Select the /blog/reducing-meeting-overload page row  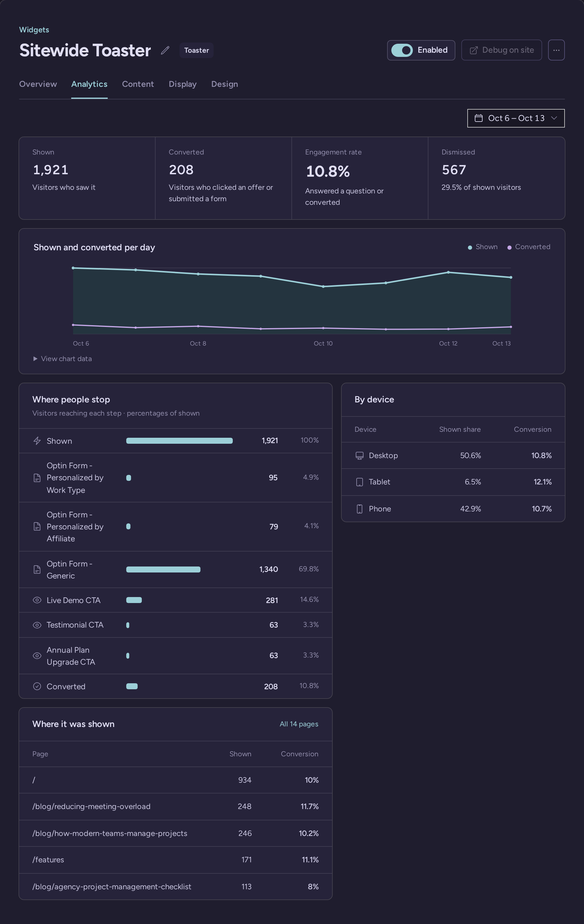176,807
